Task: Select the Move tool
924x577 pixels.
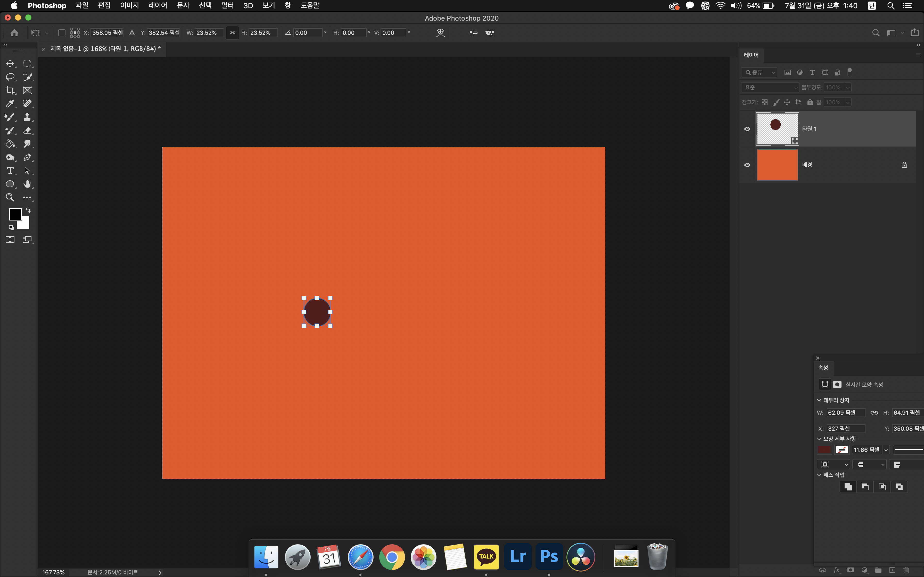Action: 10,64
